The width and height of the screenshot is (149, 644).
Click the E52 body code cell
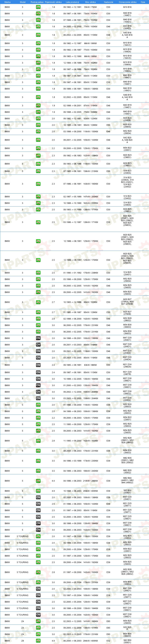pos(108,641)
